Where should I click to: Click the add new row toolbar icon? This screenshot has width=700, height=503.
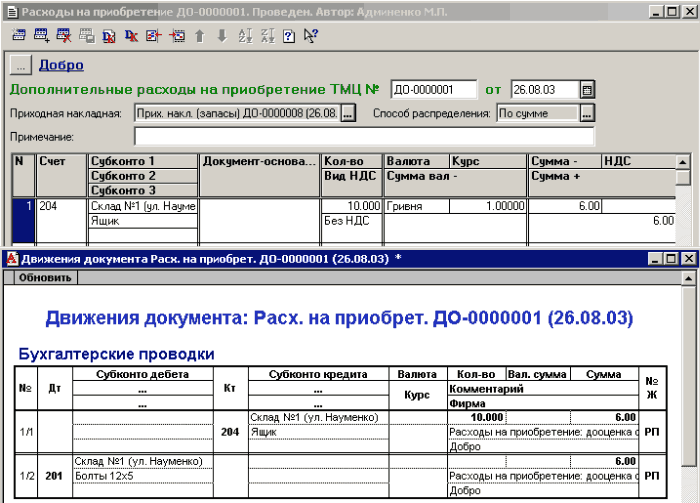coord(41,36)
